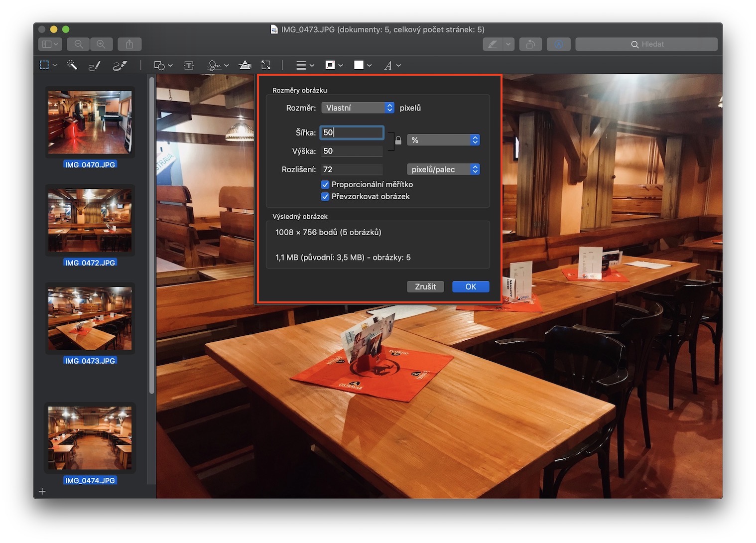Open the Adjust Color prism tool
Screen dimensions: 756x543
245,65
